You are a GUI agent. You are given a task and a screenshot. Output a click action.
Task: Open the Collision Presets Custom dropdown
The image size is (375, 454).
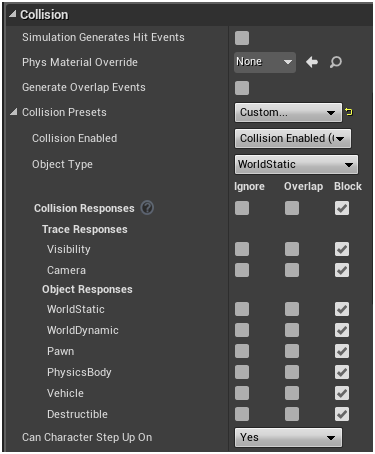coord(288,112)
